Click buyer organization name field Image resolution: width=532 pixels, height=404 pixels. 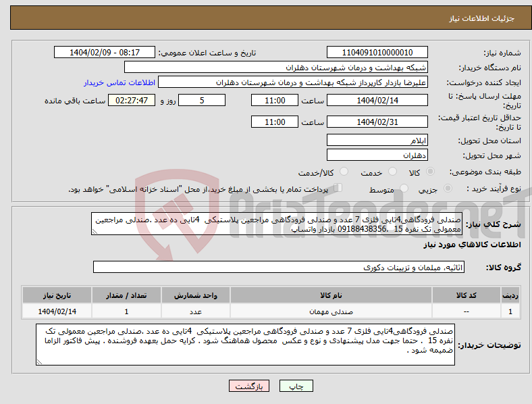276,67
